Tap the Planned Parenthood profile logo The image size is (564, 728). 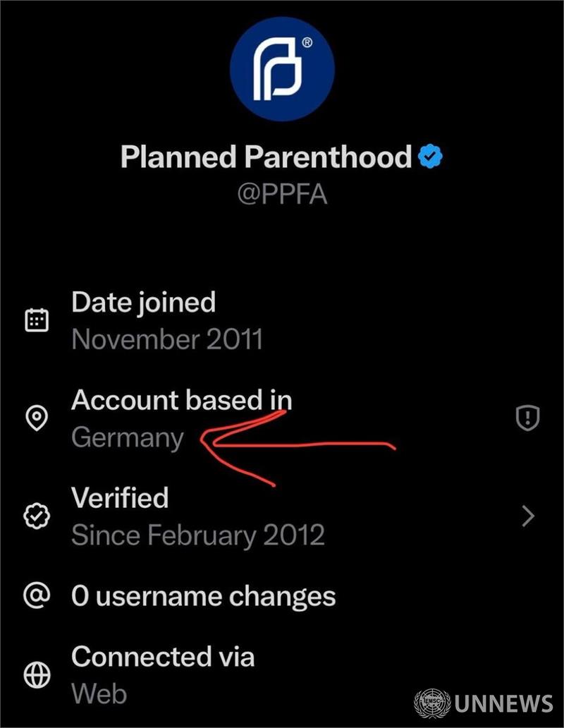pos(282,71)
